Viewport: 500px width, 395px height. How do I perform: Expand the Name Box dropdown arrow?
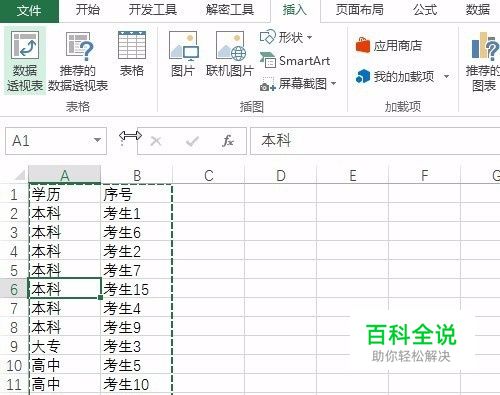97,140
